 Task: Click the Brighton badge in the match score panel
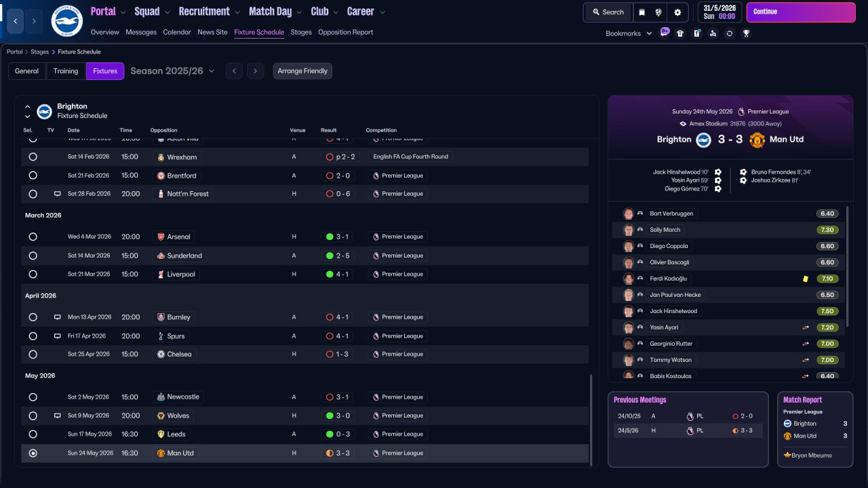[x=703, y=140]
